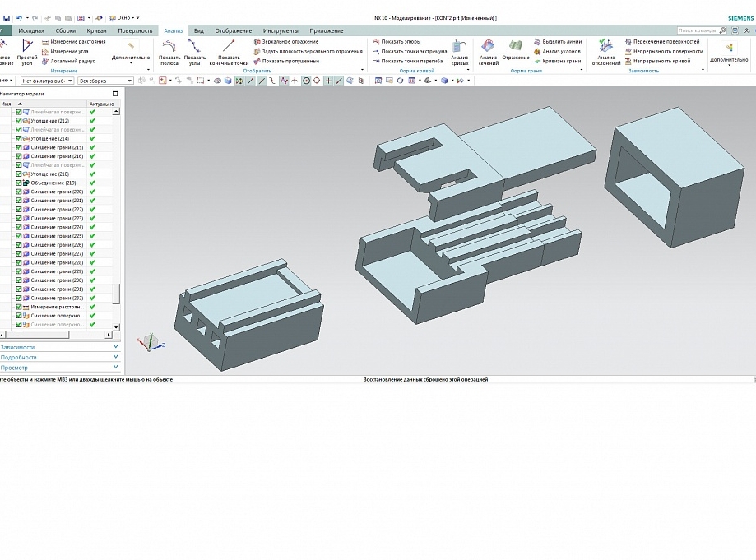Select Показать полюса tool

[169, 51]
